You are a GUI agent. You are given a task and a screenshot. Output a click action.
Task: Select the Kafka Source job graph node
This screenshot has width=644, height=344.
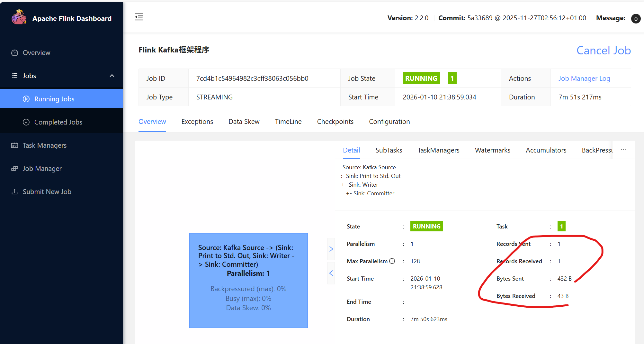pos(248,281)
